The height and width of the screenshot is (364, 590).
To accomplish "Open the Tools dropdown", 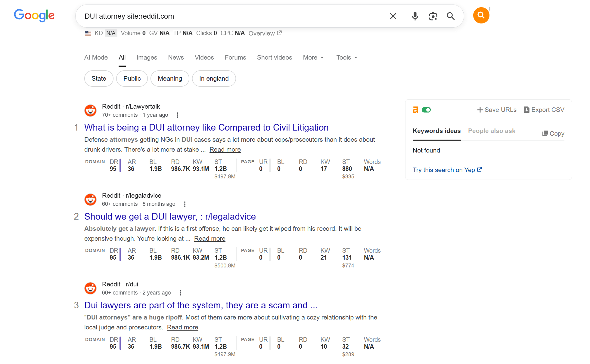I will pos(347,57).
